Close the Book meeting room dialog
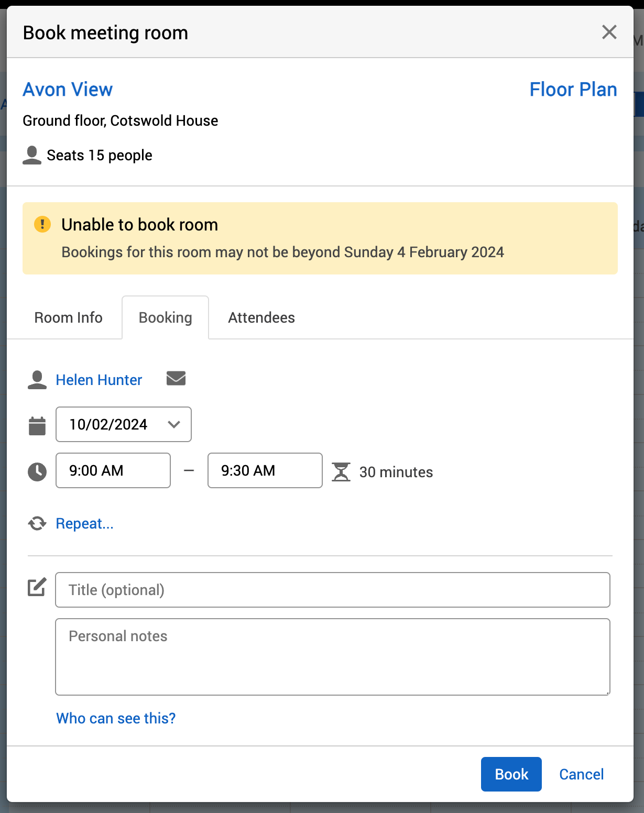644x813 pixels. tap(609, 32)
